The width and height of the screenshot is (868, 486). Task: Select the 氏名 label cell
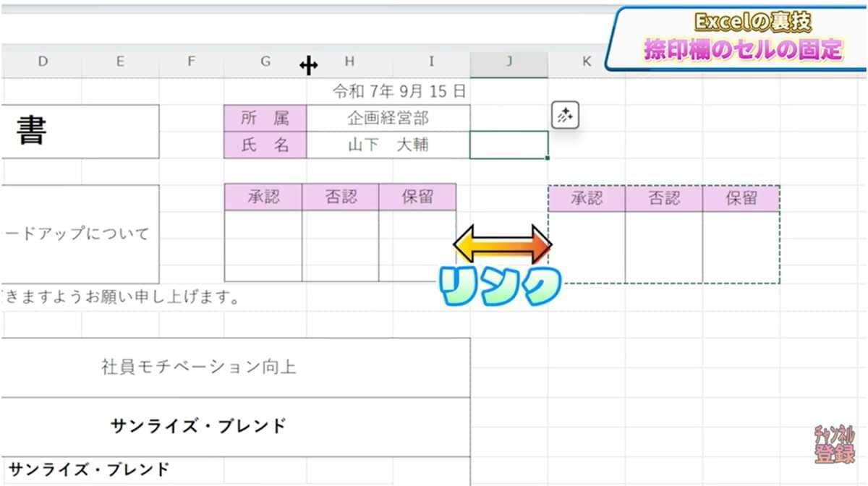pyautogui.click(x=265, y=145)
